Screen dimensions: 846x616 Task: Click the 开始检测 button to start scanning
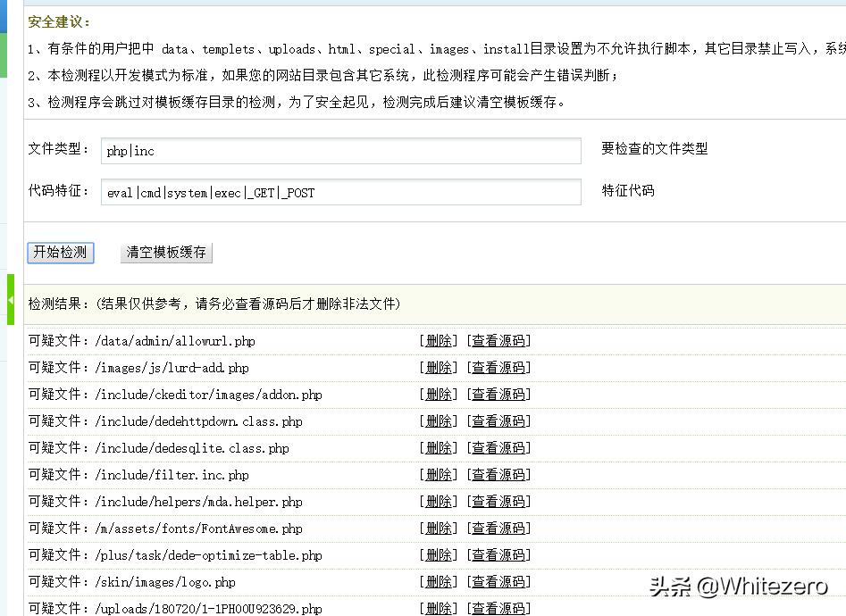coord(60,253)
